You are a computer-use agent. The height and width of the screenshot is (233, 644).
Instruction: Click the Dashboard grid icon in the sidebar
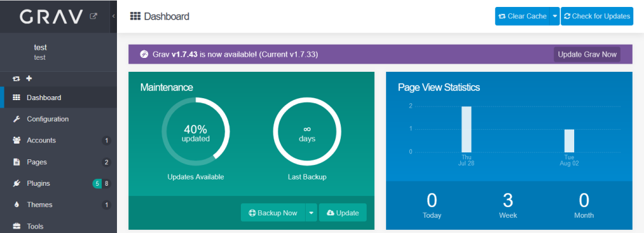[x=17, y=98]
